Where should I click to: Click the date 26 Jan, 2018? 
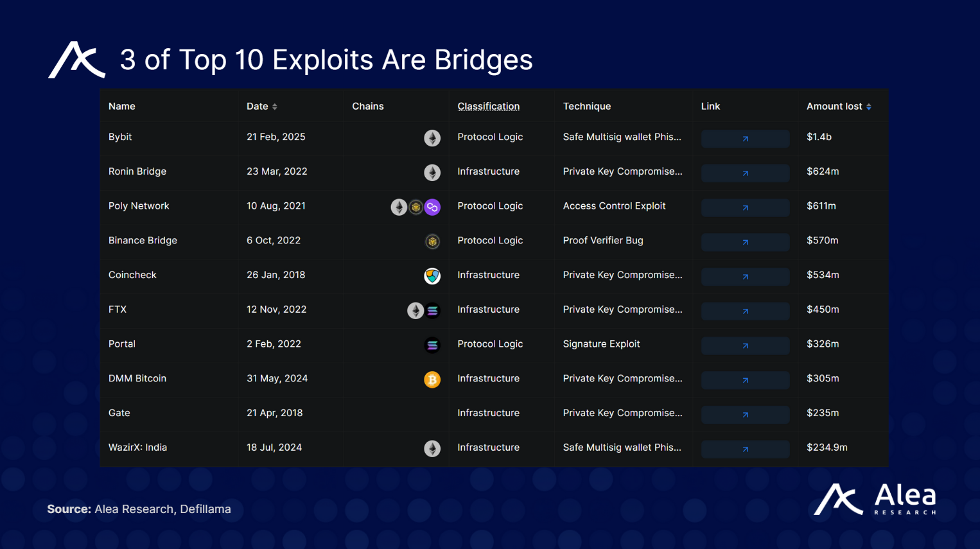click(276, 275)
